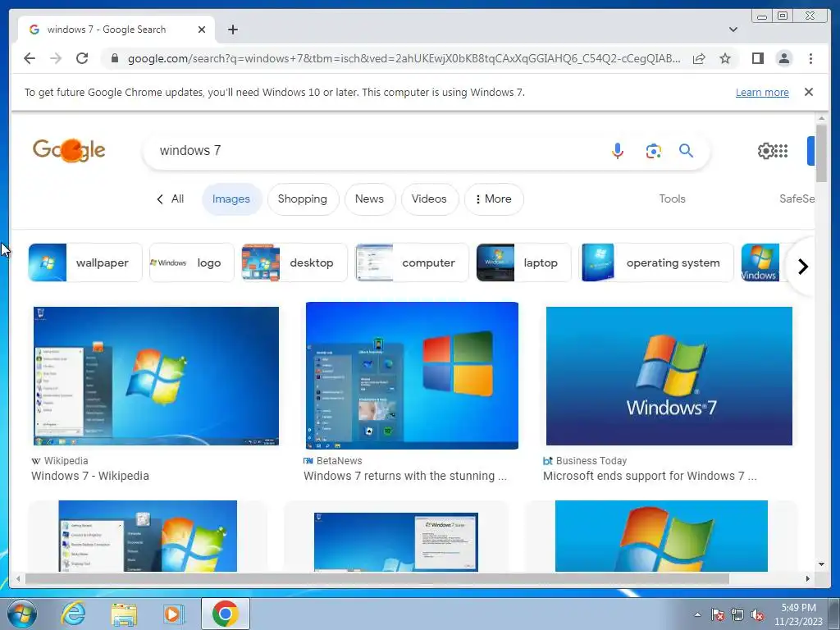
Task: Open the Learn more link
Action: point(762,92)
